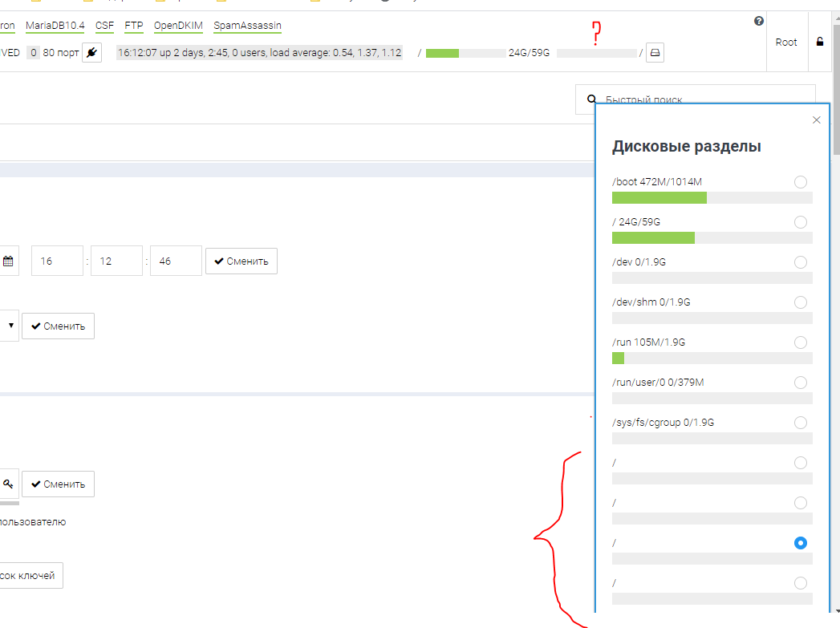Open disk partitions via the hard drive icon
The width and height of the screenshot is (840, 628).
[x=655, y=53]
